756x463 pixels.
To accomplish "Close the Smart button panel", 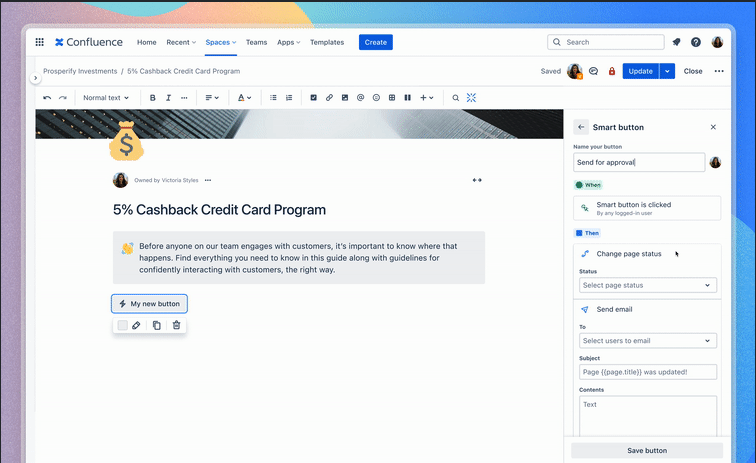I will click(x=713, y=127).
